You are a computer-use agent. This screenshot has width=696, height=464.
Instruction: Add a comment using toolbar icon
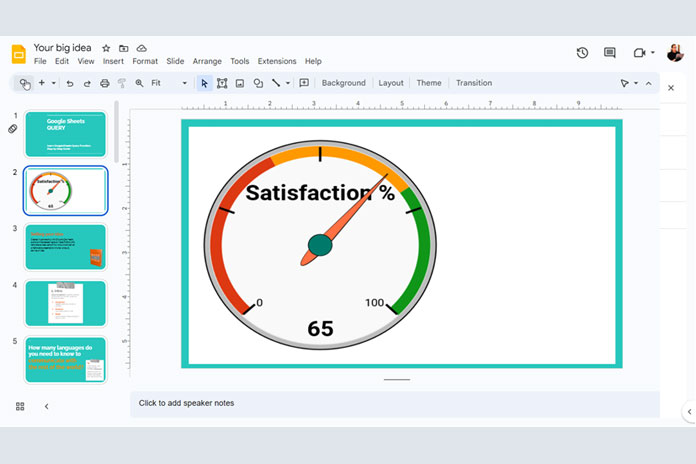(x=304, y=83)
